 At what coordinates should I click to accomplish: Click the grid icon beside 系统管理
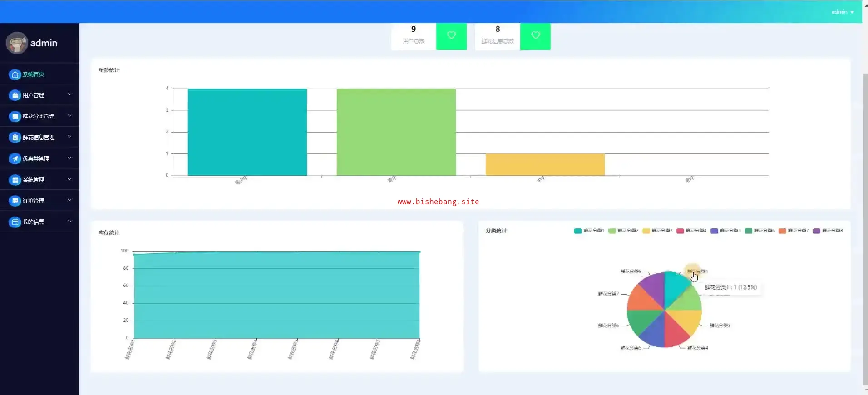click(x=15, y=180)
